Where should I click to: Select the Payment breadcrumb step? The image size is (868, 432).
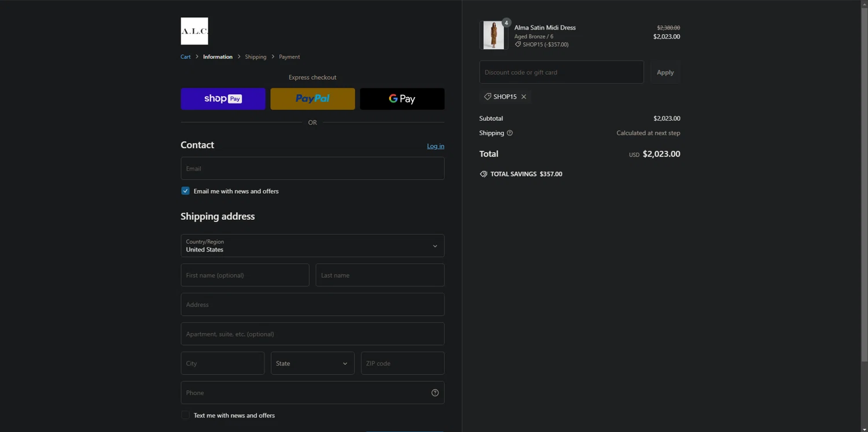289,57
